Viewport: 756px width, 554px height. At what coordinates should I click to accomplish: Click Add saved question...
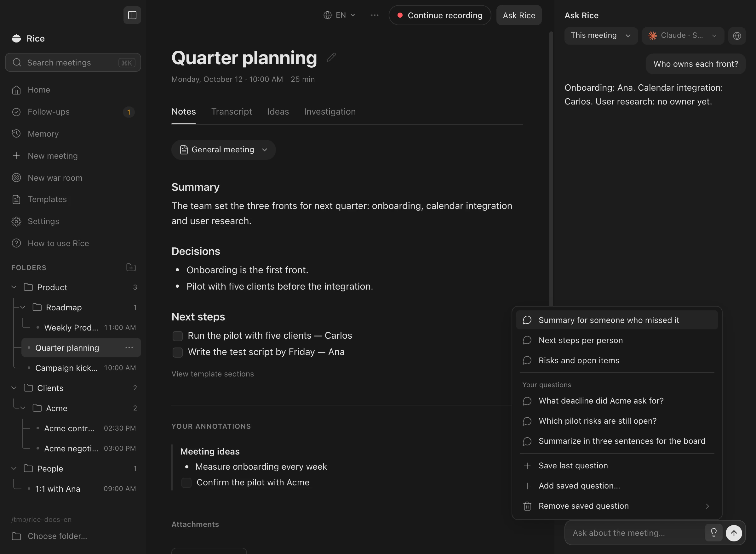click(617, 486)
